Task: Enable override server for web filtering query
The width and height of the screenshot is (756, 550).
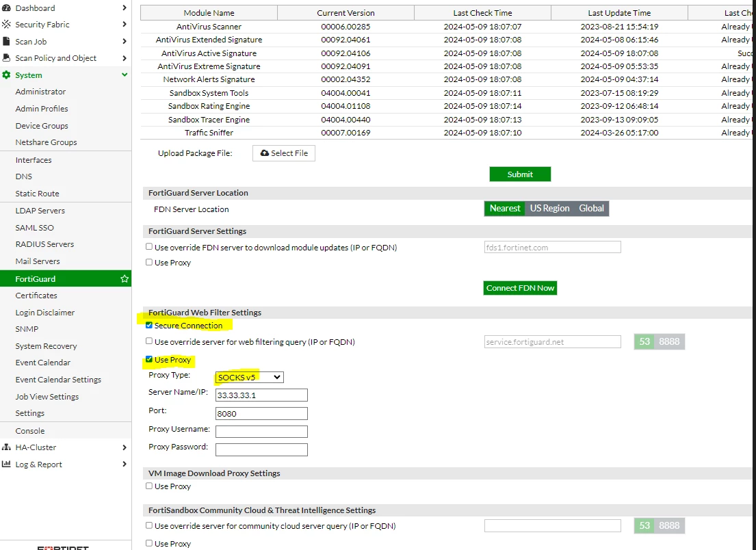Action: click(x=149, y=341)
